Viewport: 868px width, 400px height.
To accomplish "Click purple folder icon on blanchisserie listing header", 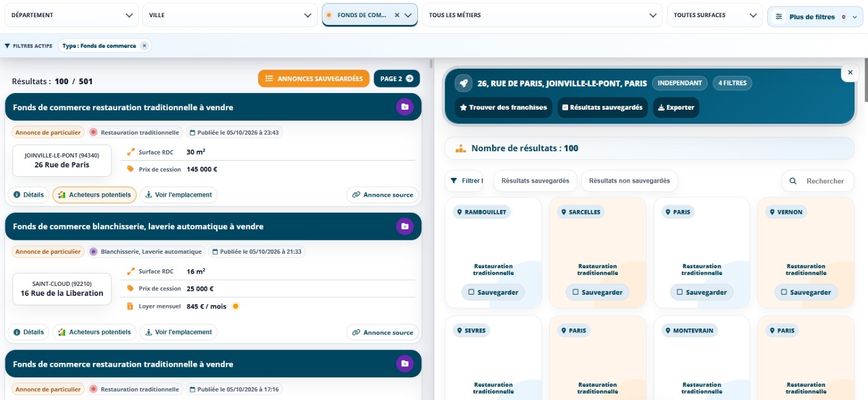I will point(405,226).
